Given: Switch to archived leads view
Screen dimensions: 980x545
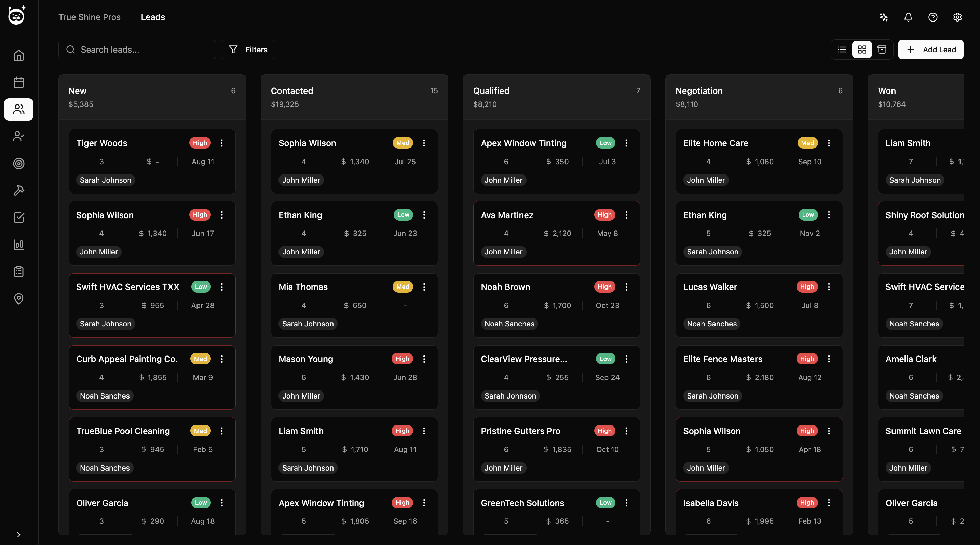Looking at the screenshot, I should click(x=882, y=50).
